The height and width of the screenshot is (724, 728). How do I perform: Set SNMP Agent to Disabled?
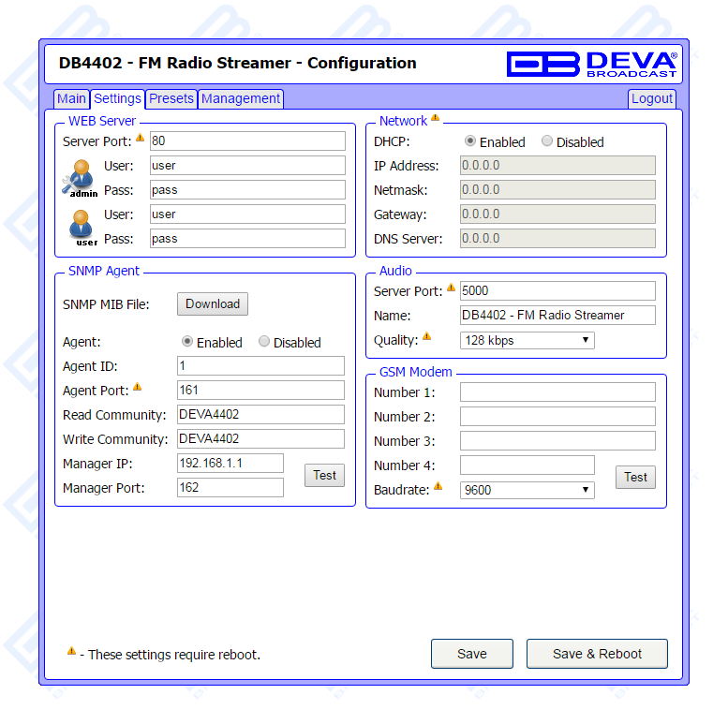[264, 342]
